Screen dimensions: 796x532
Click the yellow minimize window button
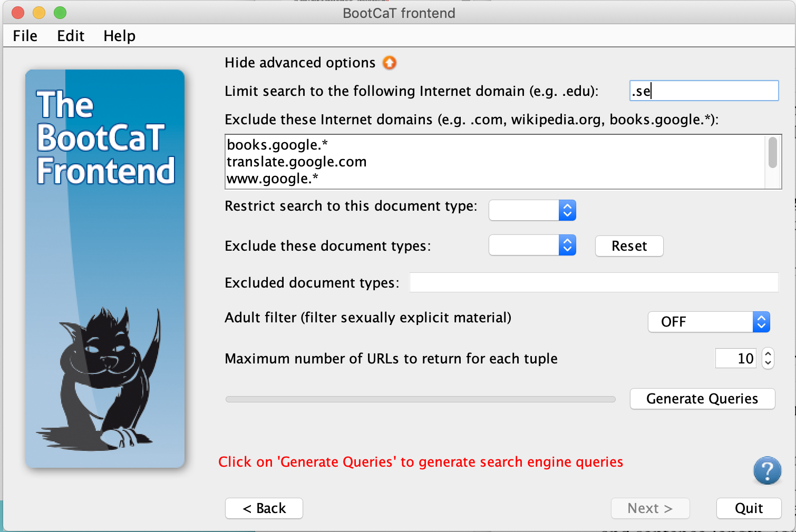coord(39,13)
